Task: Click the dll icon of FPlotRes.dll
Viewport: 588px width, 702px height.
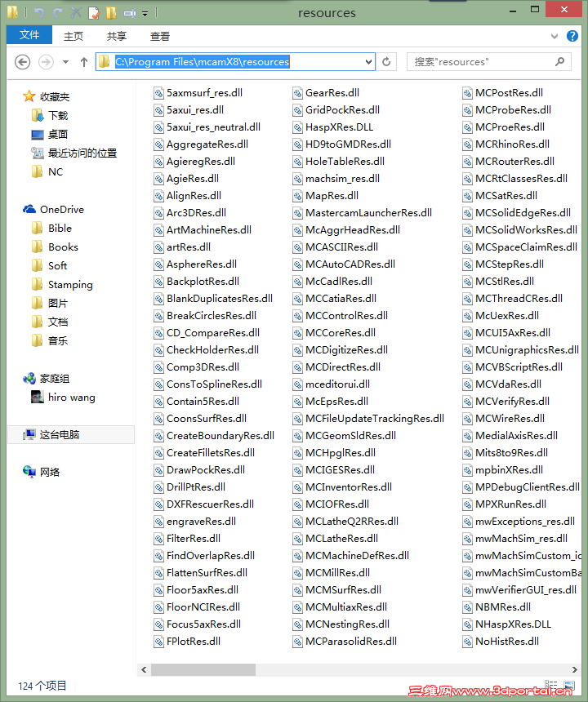Action: pos(158,642)
